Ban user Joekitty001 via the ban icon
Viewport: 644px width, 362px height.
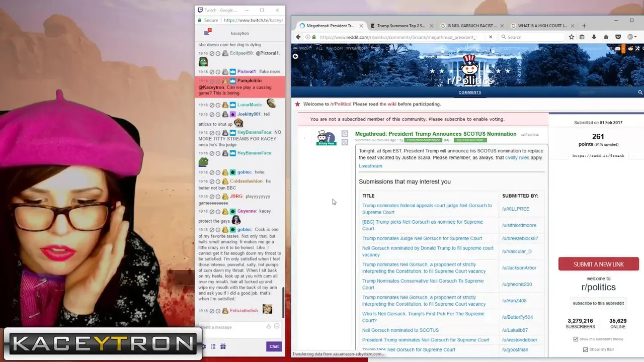(x=212, y=115)
